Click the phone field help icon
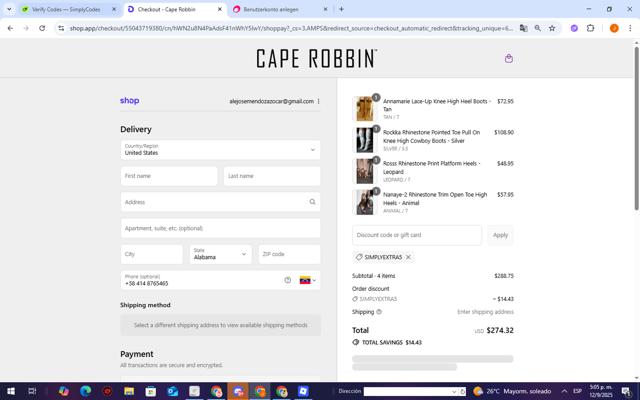This screenshot has height=400, width=640. [288, 280]
